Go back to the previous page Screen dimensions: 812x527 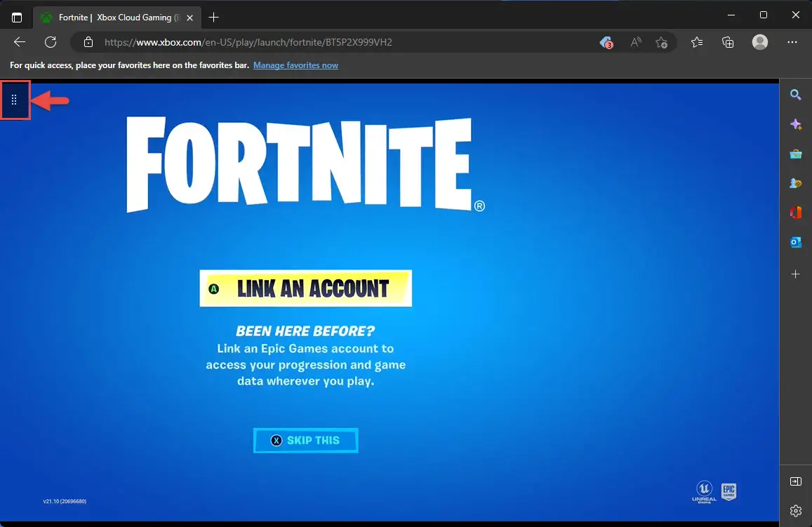point(20,42)
